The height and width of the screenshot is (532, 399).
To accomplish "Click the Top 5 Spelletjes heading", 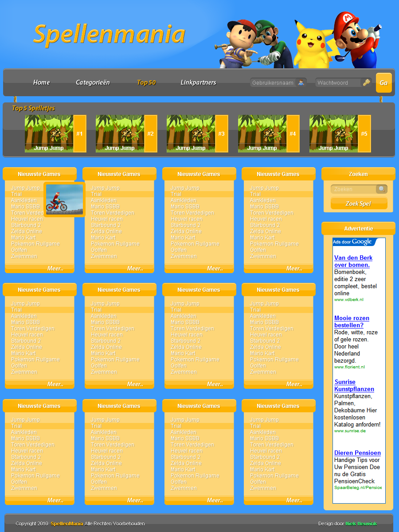I will (33, 108).
